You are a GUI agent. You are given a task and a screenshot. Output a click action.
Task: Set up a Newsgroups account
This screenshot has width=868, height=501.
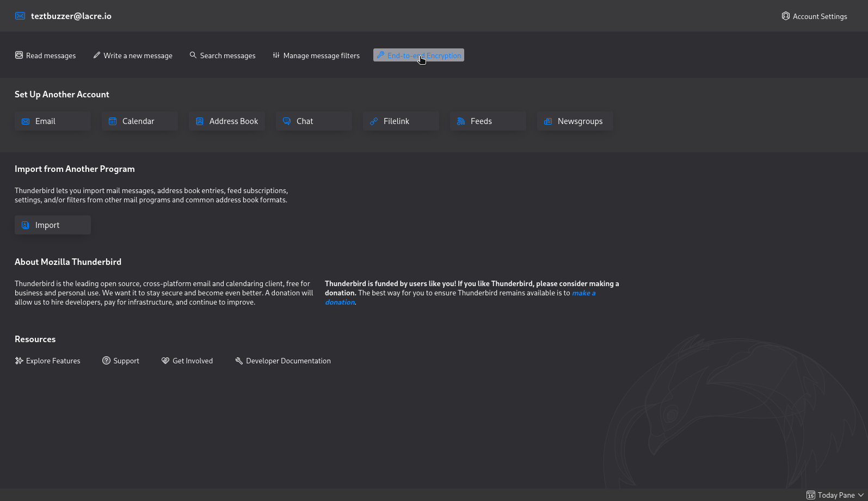575,121
